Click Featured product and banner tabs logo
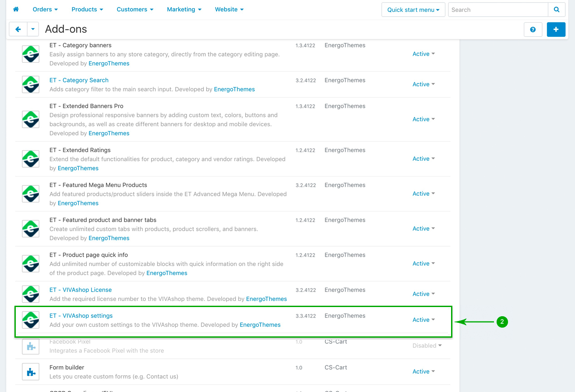This screenshot has height=392, width=575. pos(31,229)
